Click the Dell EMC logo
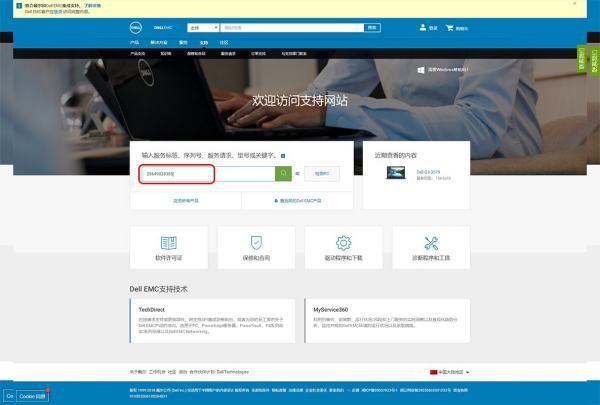 tap(163, 28)
